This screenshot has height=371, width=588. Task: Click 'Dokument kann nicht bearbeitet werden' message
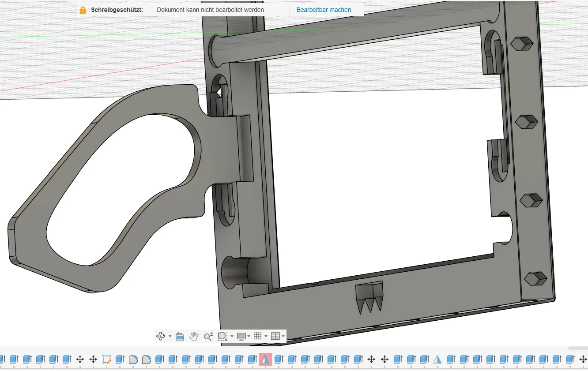click(x=211, y=10)
